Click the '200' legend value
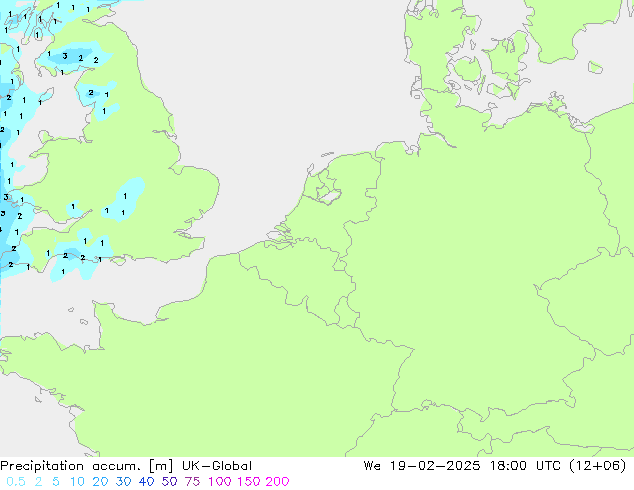The image size is (634, 490). pos(277,482)
